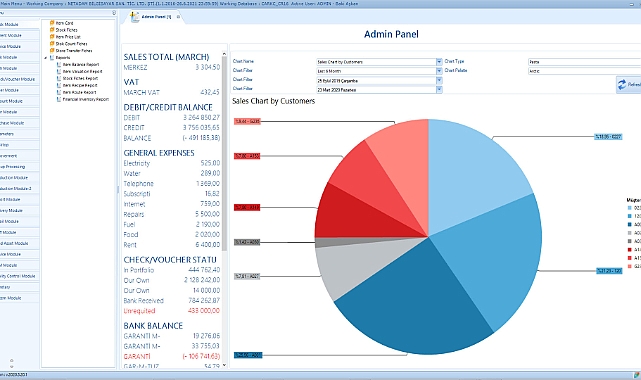Open the 23 Mart 2020 date dropdown arrow
This screenshot has height=380, width=641.
pos(439,89)
